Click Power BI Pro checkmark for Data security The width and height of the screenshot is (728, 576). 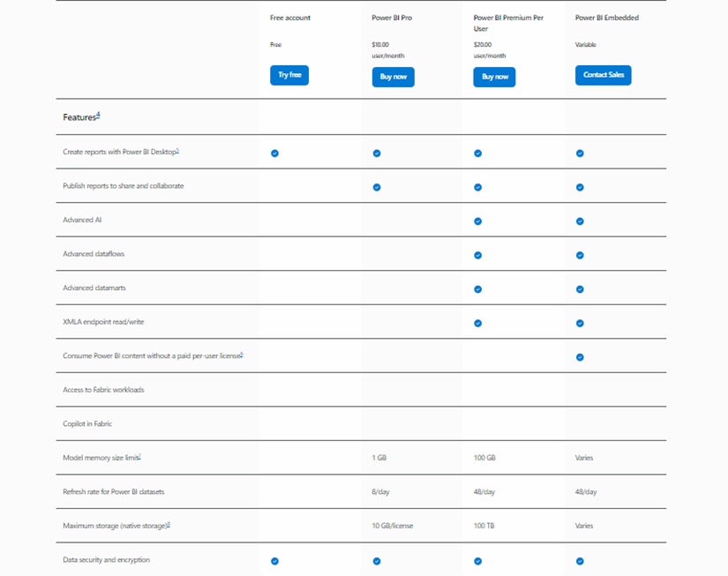point(377,561)
